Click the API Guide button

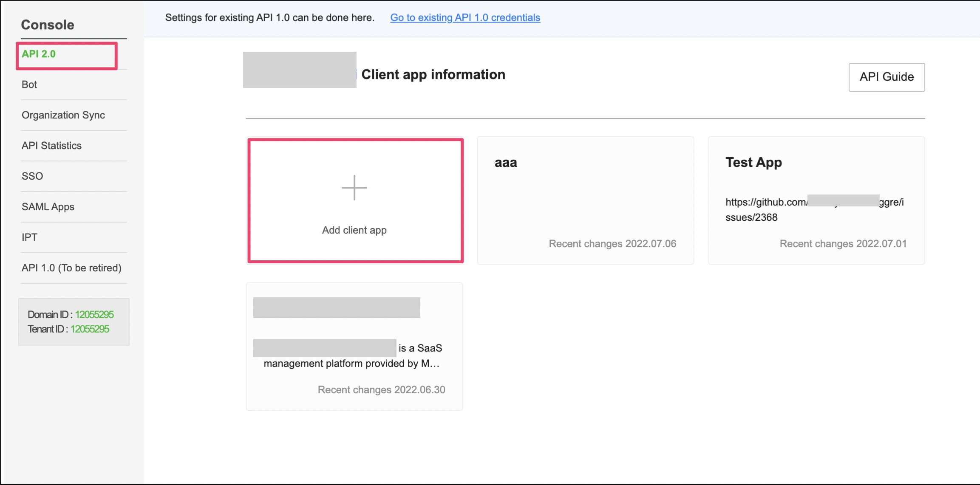[887, 77]
